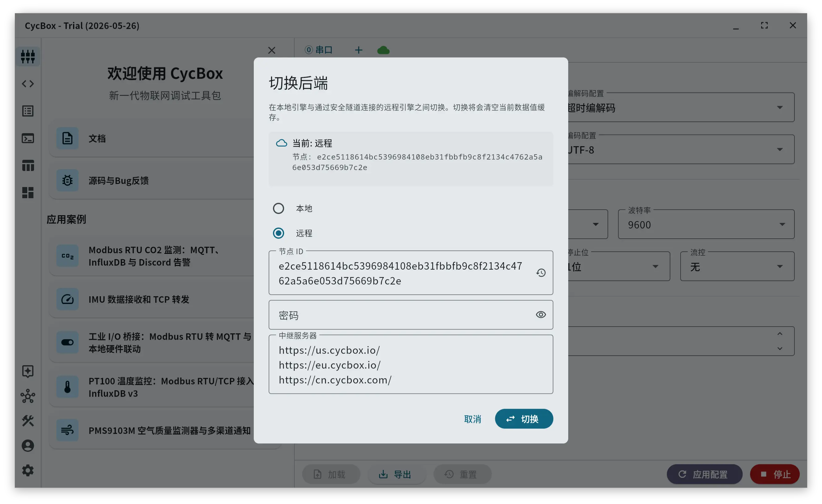This screenshot has width=822, height=504.
Task: Open the terminal console sidebar icon
Action: tap(28, 138)
